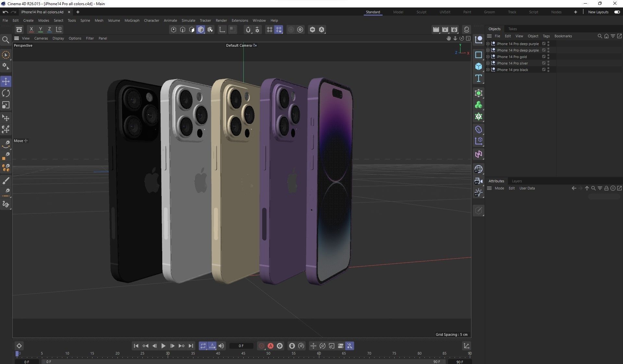
Task: Open Objects manager hamburger menu
Action: pyautogui.click(x=489, y=36)
